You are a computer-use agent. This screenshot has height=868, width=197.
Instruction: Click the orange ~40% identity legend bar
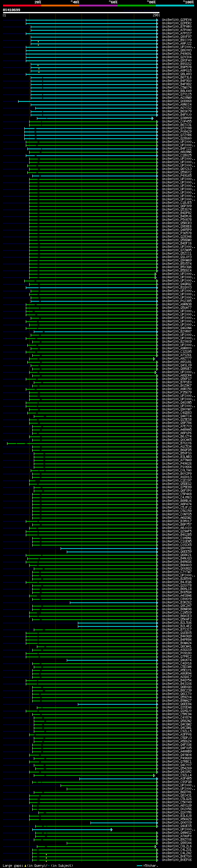pos(60,6)
